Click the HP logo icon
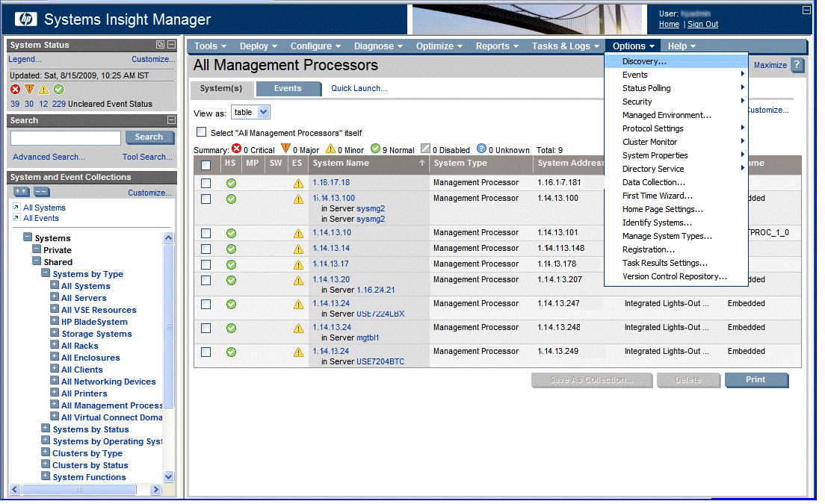 click(x=25, y=19)
